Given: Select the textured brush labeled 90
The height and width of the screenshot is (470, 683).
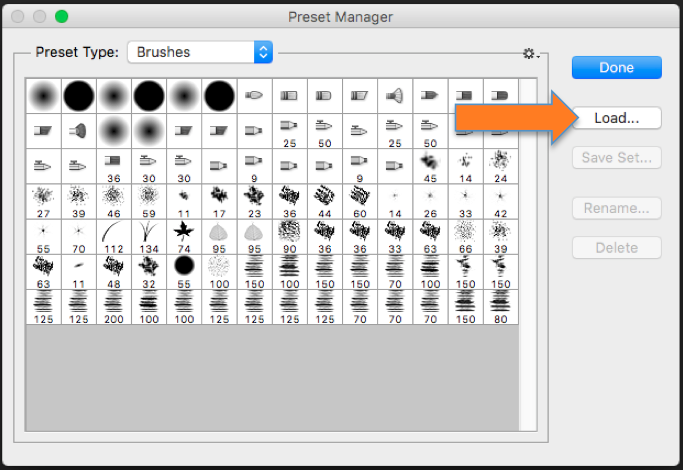Looking at the screenshot, I should (290, 237).
